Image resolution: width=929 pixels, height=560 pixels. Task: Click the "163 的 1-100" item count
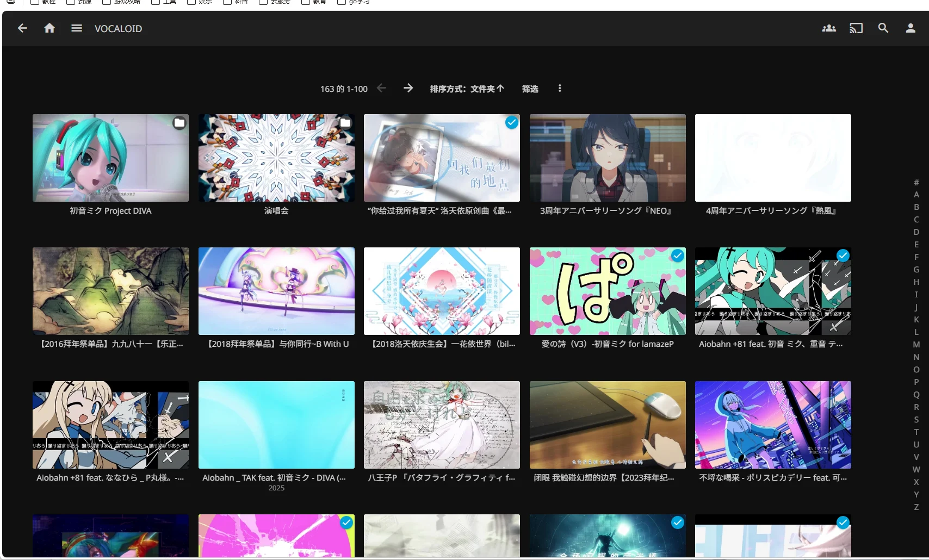click(x=344, y=89)
